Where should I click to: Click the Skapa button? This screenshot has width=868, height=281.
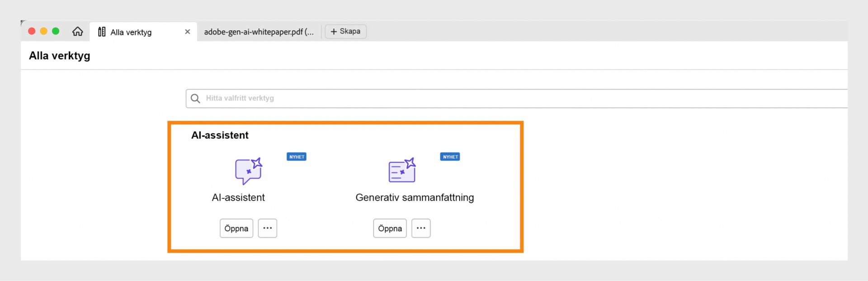[x=345, y=31]
